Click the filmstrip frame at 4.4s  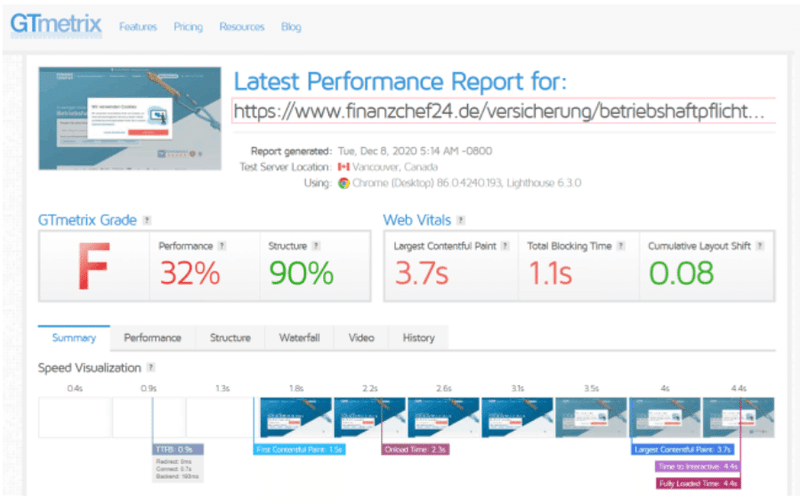tap(738, 417)
